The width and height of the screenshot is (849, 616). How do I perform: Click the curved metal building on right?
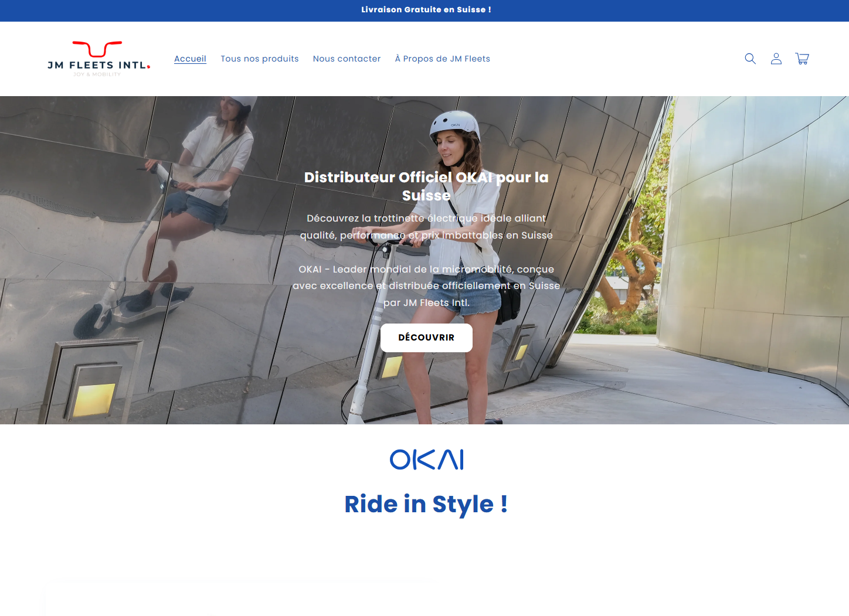[x=762, y=234]
